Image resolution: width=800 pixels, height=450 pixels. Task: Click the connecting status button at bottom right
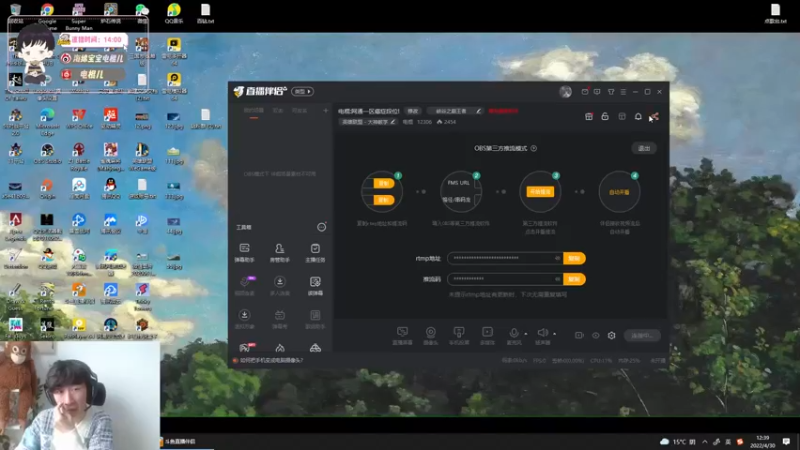pos(642,336)
